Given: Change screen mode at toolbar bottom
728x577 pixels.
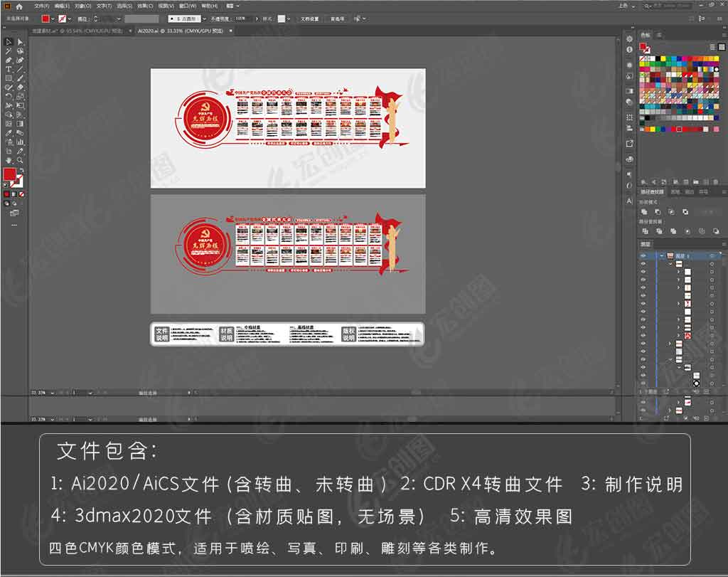Looking at the screenshot, I should click(14, 213).
